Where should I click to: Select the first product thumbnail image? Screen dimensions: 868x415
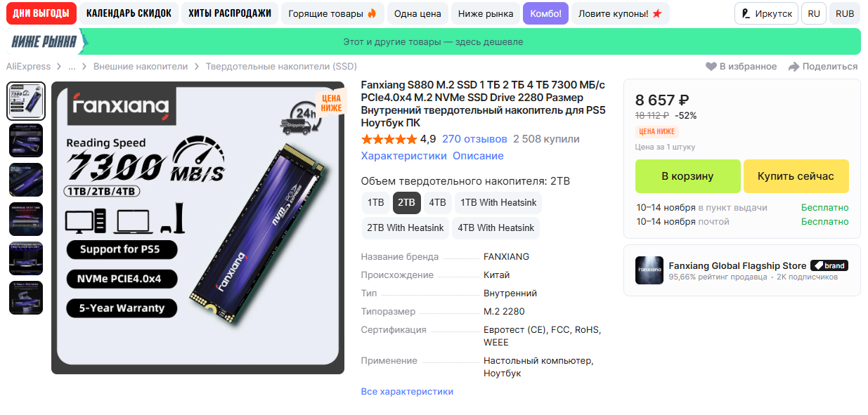click(26, 101)
